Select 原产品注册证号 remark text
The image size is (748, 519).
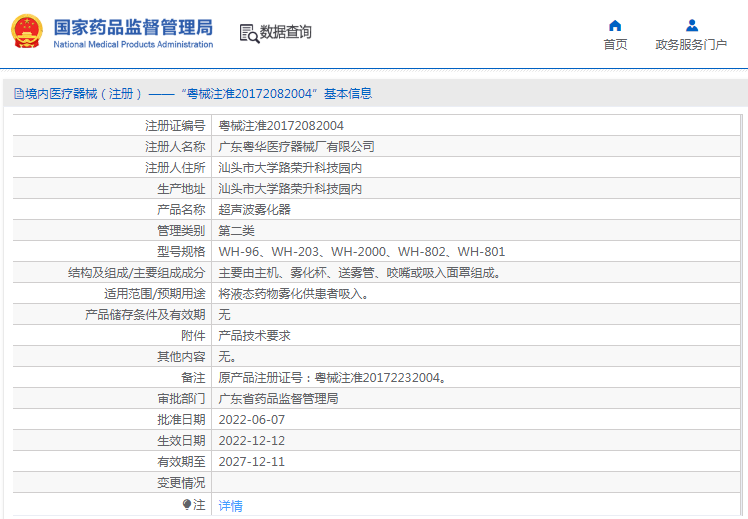tap(333, 377)
